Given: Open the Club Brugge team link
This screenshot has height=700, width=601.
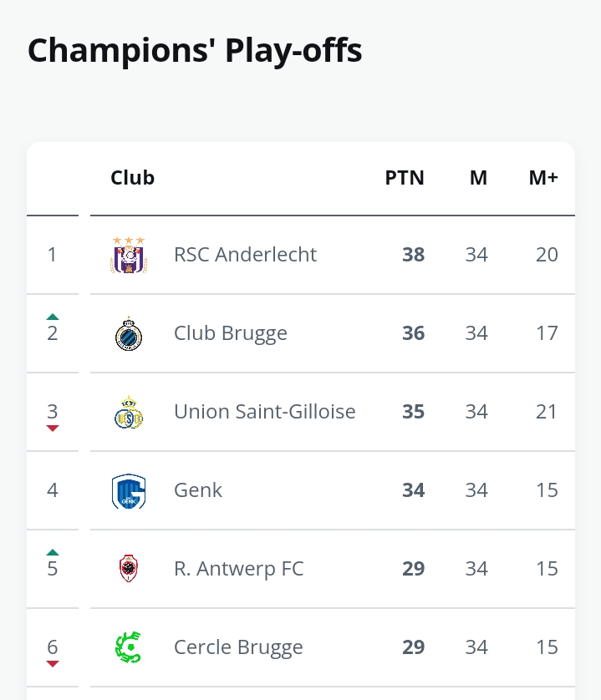Looking at the screenshot, I should [x=231, y=333].
